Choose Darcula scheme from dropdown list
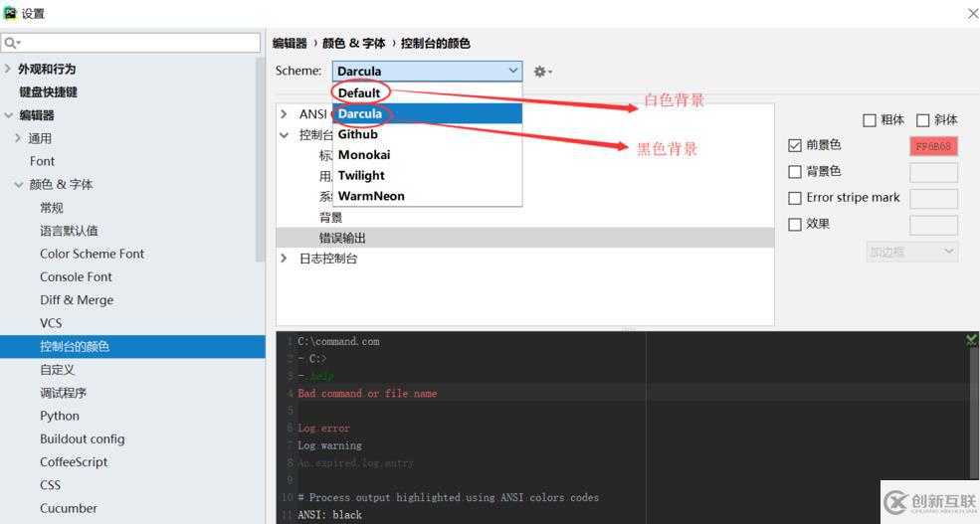Viewport: 980px width, 524px height. tap(428, 113)
